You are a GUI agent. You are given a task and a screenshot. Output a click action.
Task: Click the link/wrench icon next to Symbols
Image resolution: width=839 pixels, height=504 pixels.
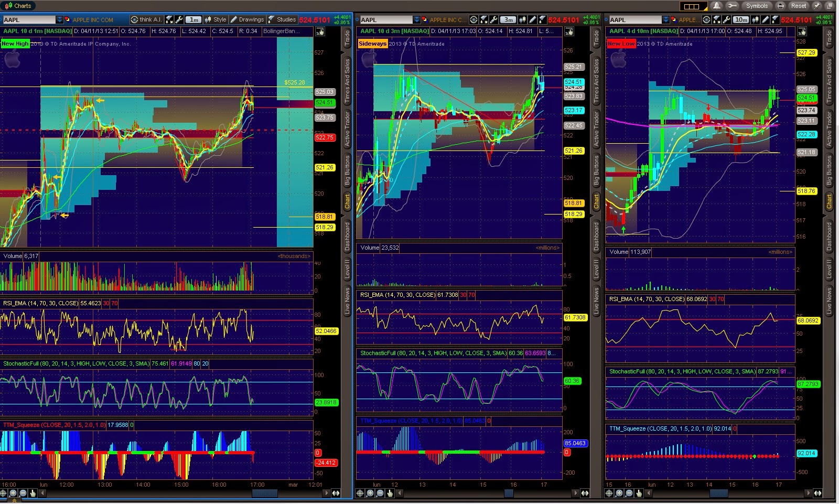(x=732, y=6)
